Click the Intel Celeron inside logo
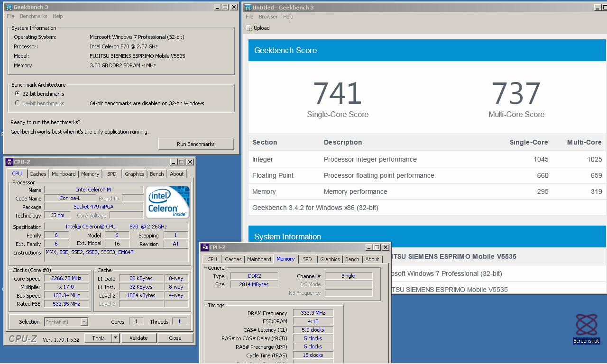 [168, 202]
